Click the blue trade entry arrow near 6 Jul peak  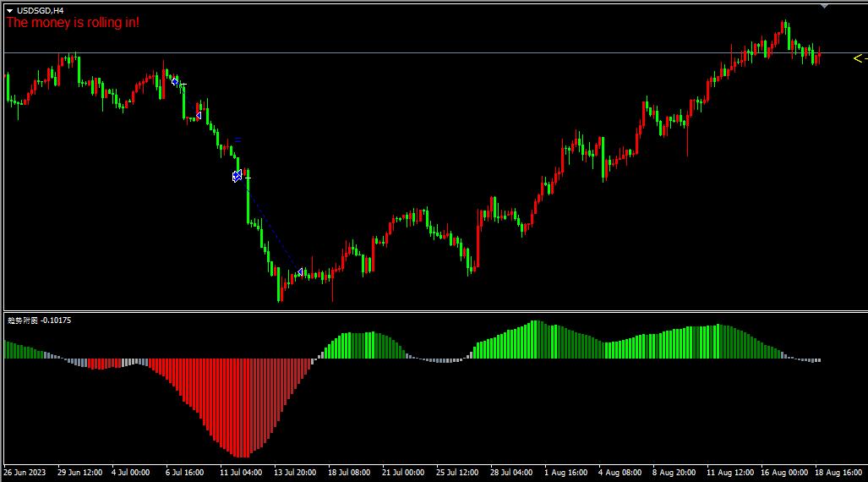point(174,82)
